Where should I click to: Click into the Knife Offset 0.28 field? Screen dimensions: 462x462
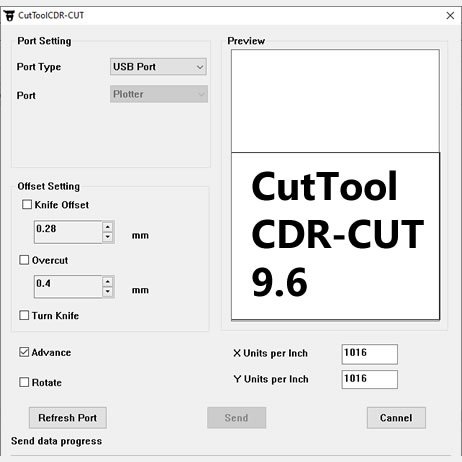(x=68, y=232)
